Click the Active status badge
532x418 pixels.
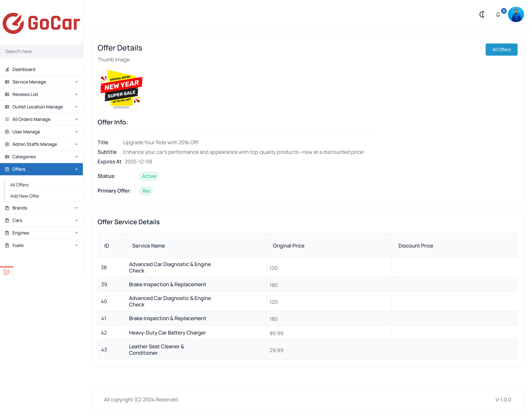(x=149, y=176)
